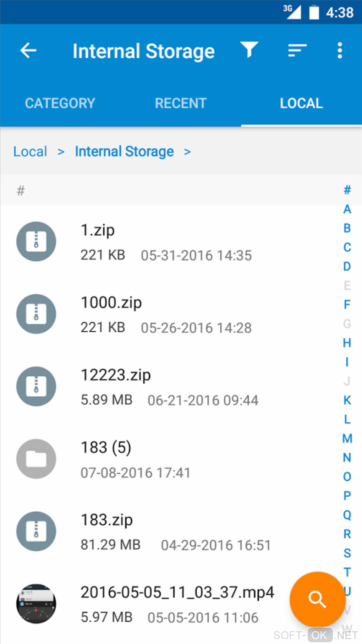The height and width of the screenshot is (644, 362).
Task: Go to Local in breadcrumb path
Action: [x=30, y=152]
